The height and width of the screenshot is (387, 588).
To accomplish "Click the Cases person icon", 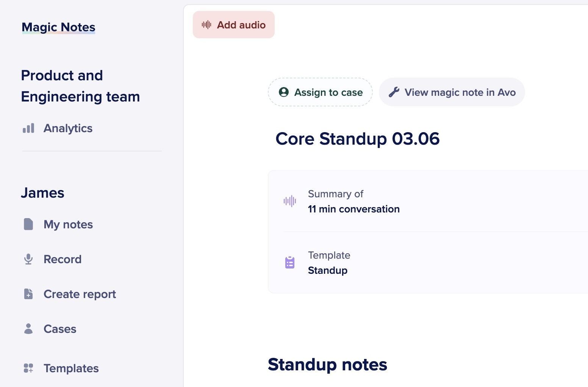I will 28,329.
